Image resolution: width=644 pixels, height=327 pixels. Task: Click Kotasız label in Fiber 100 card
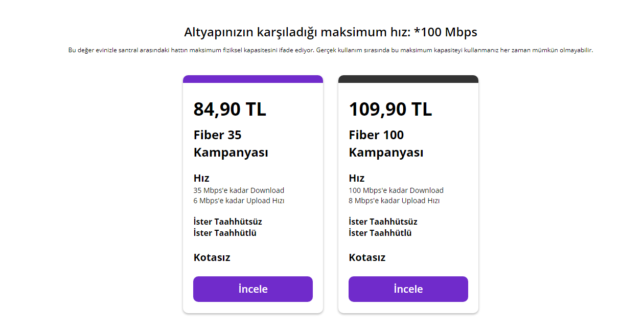(367, 257)
